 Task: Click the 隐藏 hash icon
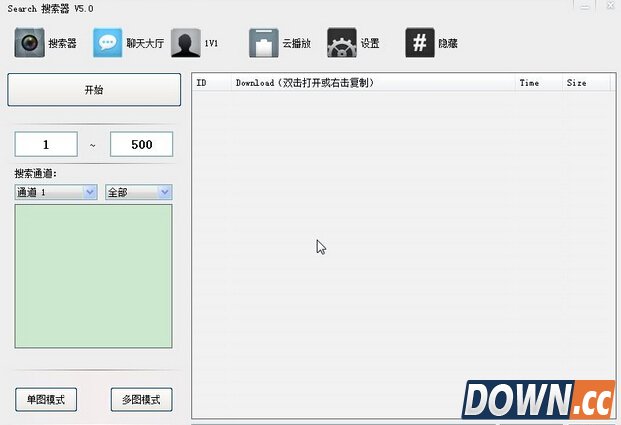click(x=420, y=43)
